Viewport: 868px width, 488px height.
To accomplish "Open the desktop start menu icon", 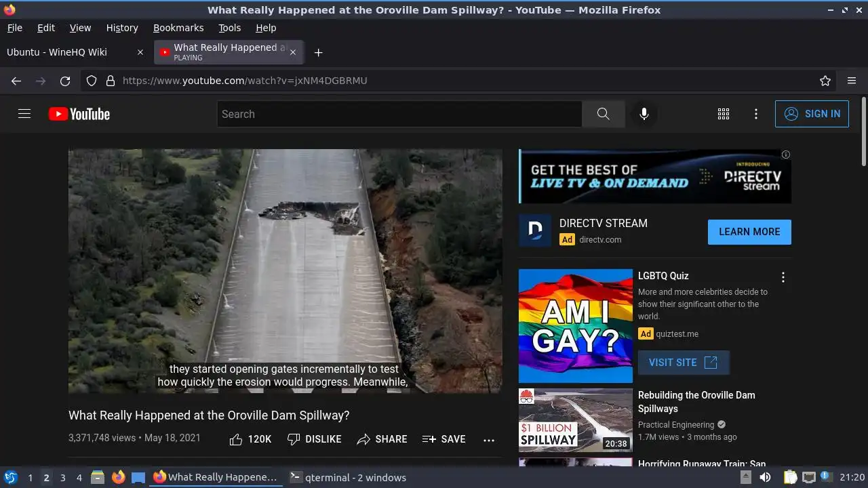I will click(10, 477).
